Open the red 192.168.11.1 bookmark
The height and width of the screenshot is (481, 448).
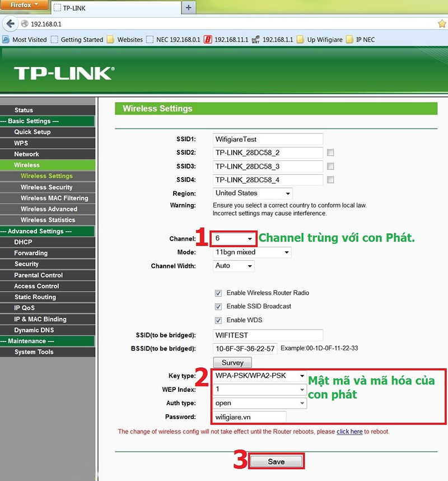226,40
